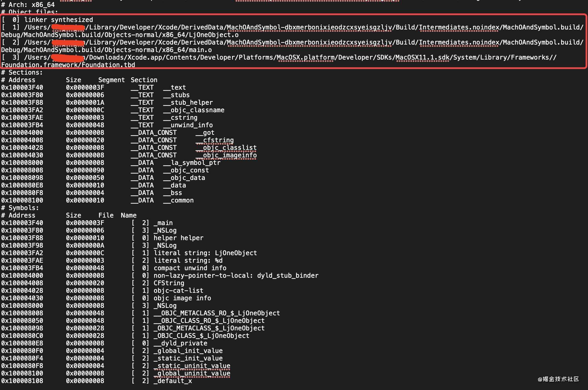Click the _global_uninit_value symbol
This screenshot has height=390, width=588.
(192, 373)
